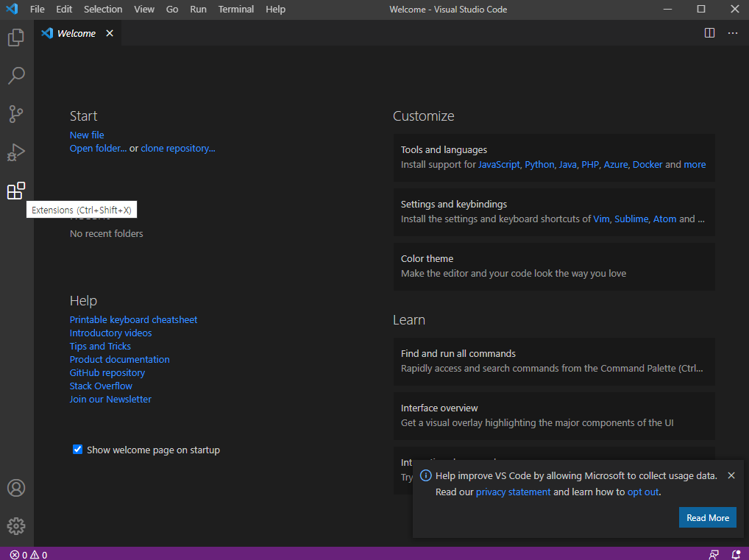This screenshot has height=560, width=749.
Task: Click the VS Code logo in title bar
Action: [12, 9]
